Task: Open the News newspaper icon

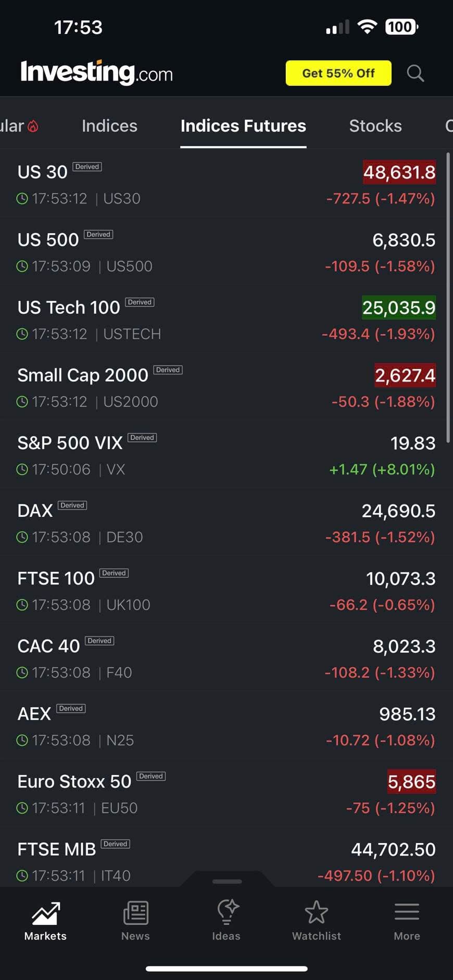Action: 135,913
